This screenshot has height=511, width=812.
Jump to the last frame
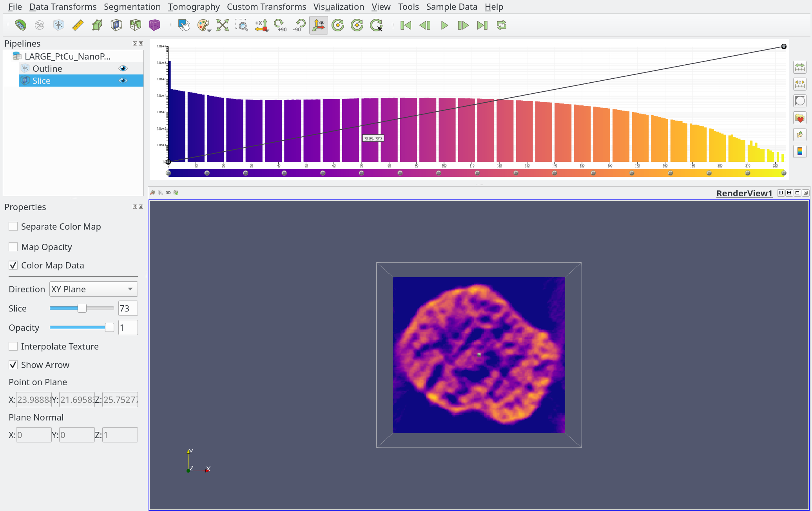pyautogui.click(x=482, y=25)
